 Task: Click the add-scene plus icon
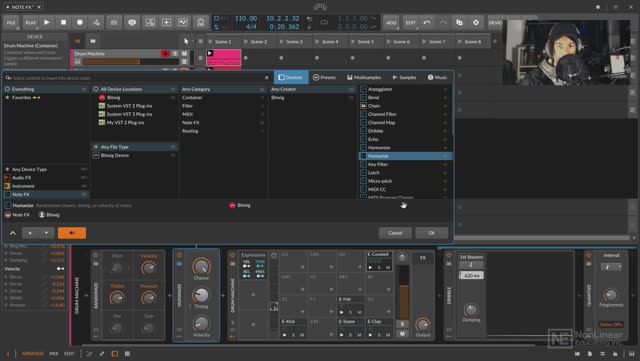coord(495,41)
